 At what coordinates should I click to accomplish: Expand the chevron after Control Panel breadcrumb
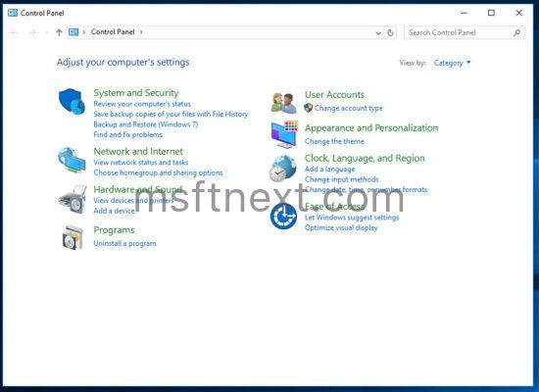point(141,32)
